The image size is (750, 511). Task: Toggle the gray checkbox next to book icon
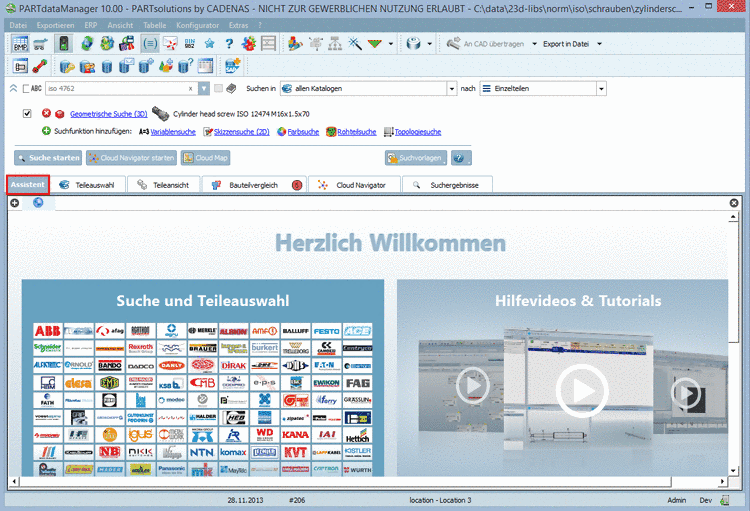[x=219, y=88]
